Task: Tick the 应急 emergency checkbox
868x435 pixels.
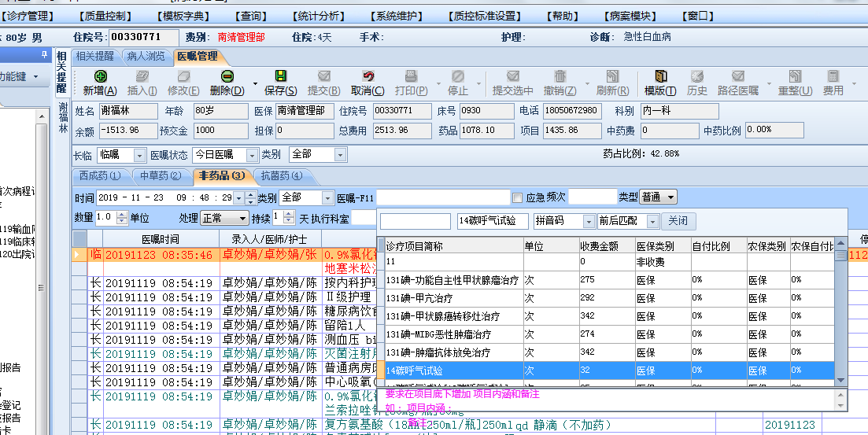Action: [x=517, y=197]
